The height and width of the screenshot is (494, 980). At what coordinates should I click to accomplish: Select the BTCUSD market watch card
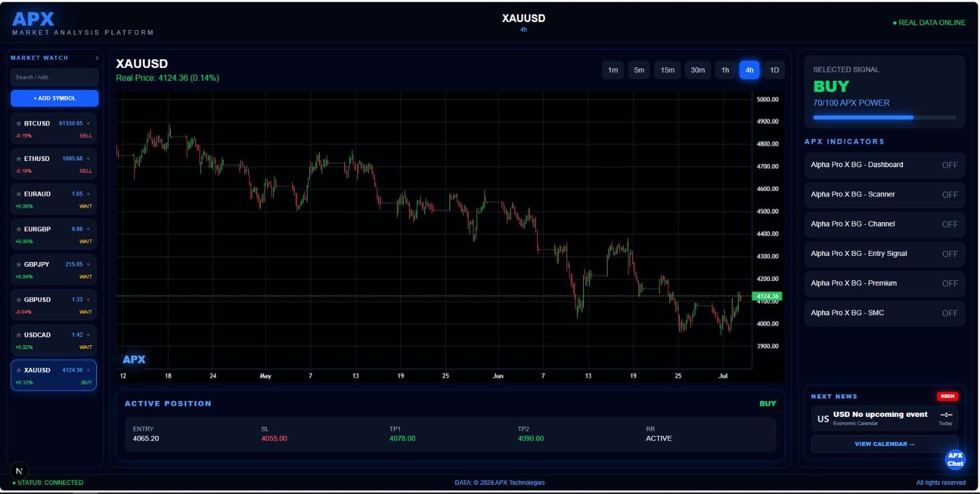click(54, 129)
